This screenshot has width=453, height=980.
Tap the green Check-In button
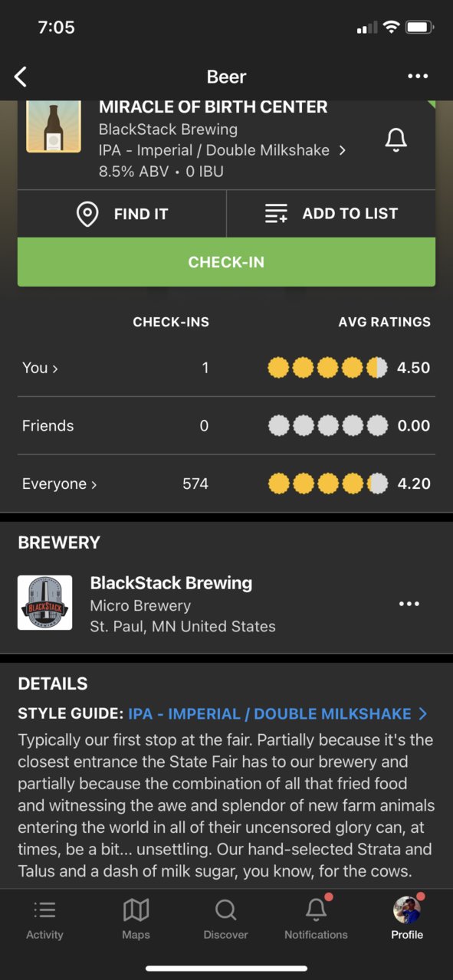point(226,262)
